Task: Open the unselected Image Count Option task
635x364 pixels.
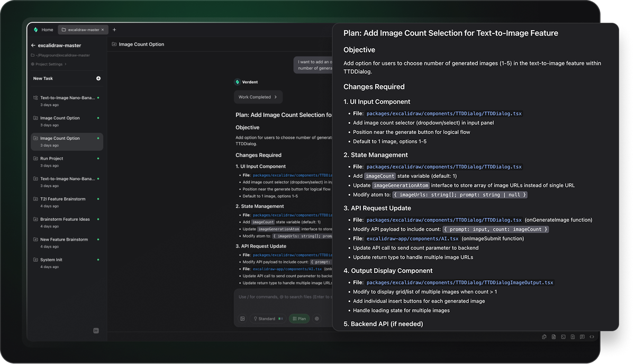Action: (67, 121)
